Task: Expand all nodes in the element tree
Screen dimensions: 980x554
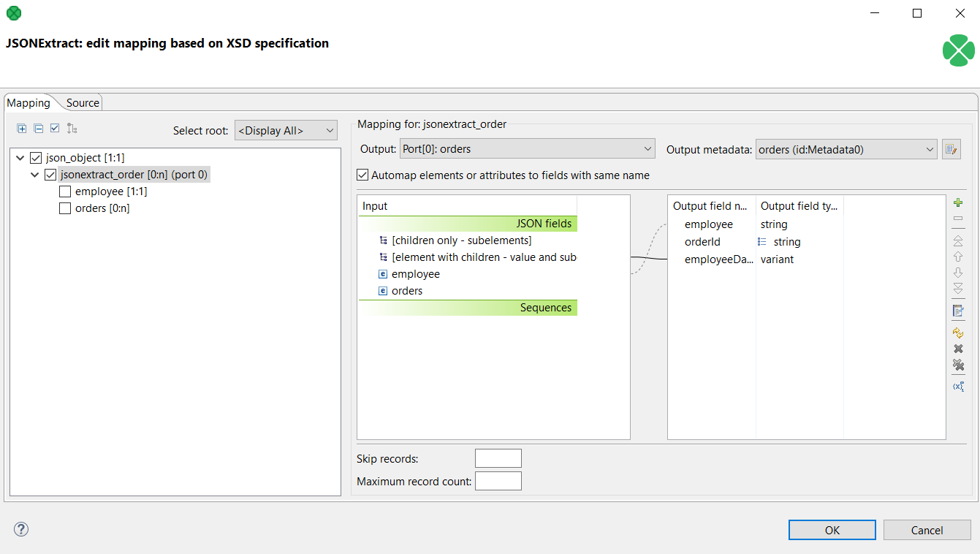Action: click(21, 128)
